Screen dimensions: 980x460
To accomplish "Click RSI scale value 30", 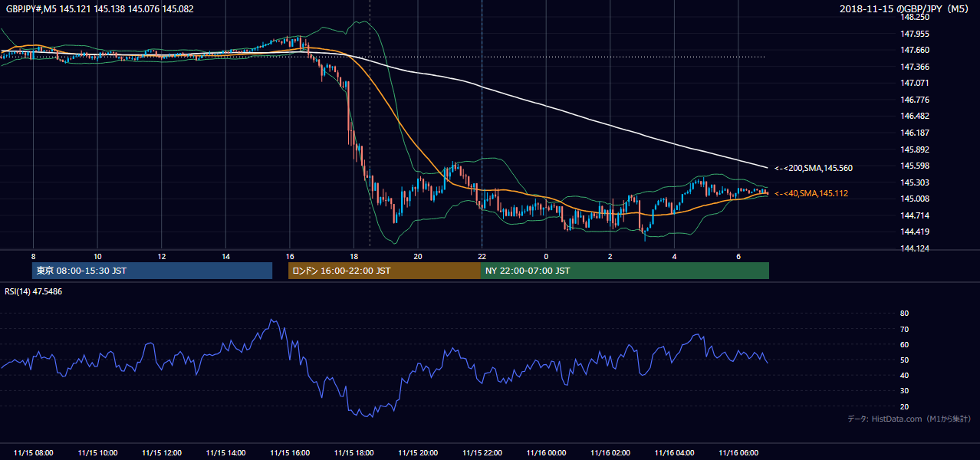I will (x=904, y=391).
